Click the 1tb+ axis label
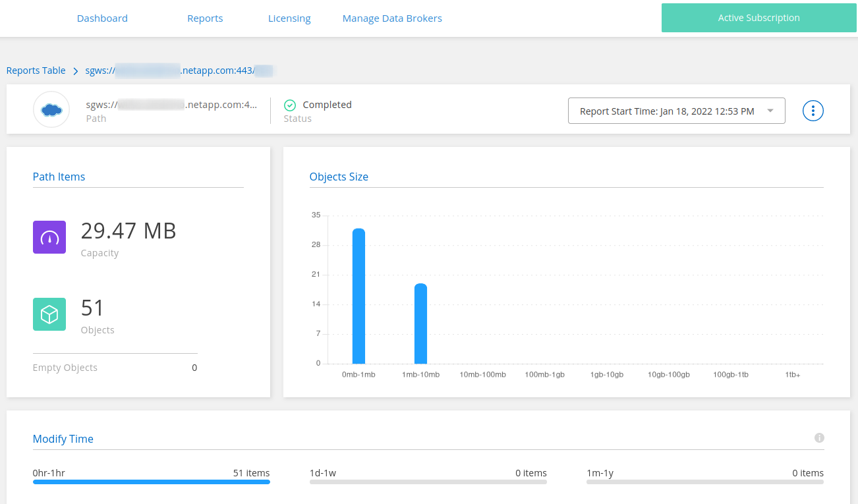Image resolution: width=858 pixels, height=504 pixels. click(793, 375)
